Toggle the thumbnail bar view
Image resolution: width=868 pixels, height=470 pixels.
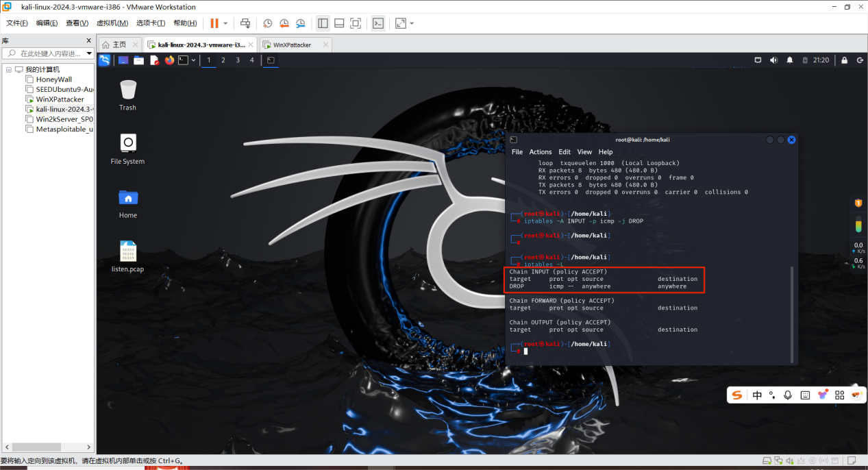[339, 23]
